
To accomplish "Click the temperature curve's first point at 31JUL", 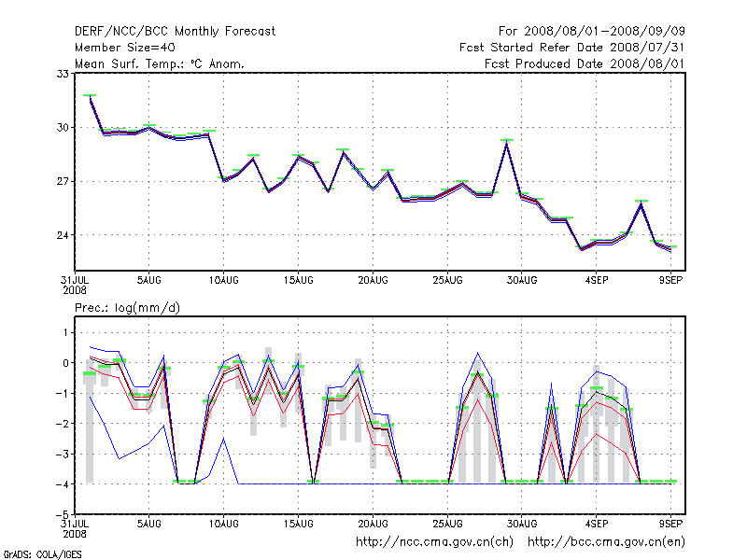I will (x=90, y=97).
